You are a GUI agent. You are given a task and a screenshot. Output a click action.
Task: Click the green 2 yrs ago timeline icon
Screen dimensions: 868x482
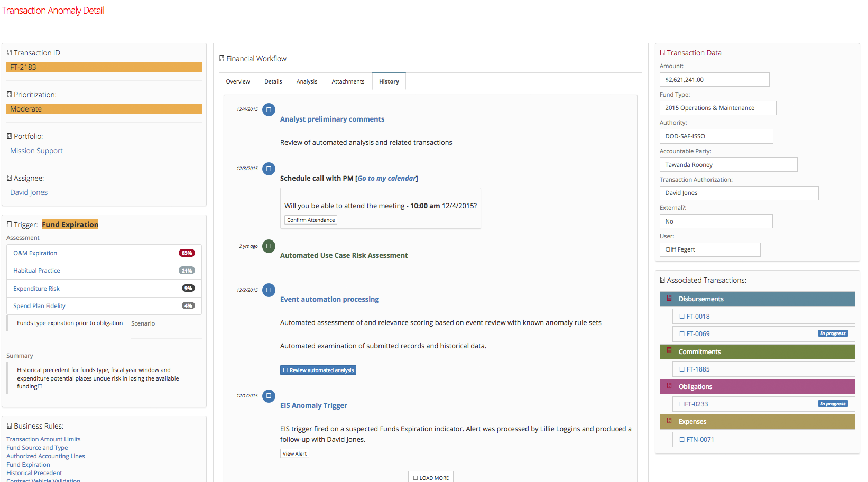[x=269, y=246]
